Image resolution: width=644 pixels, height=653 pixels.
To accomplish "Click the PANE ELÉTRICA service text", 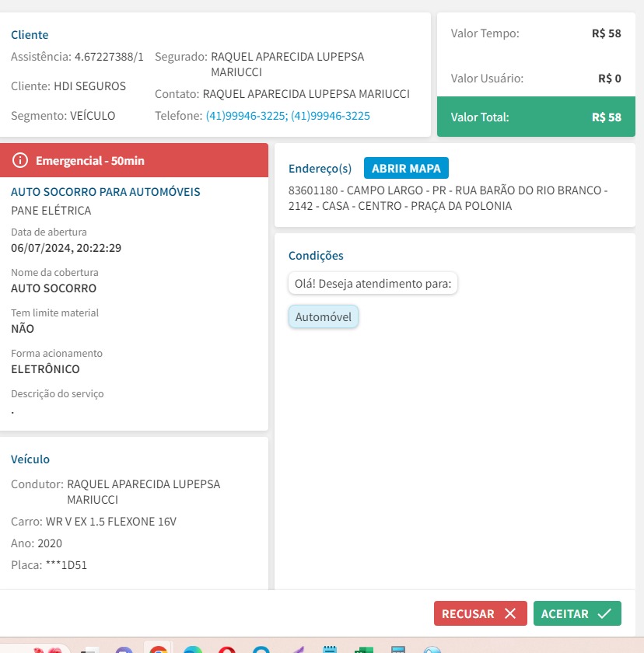I will pyautogui.click(x=51, y=211).
